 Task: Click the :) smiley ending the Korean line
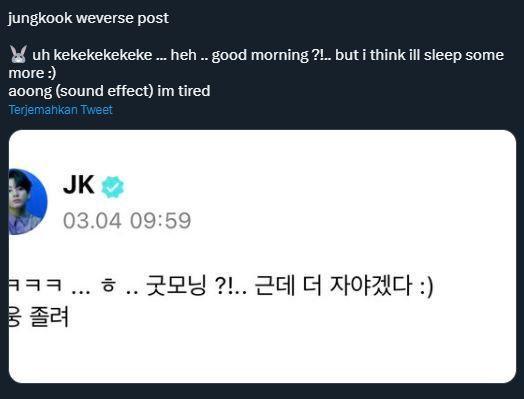[426, 287]
